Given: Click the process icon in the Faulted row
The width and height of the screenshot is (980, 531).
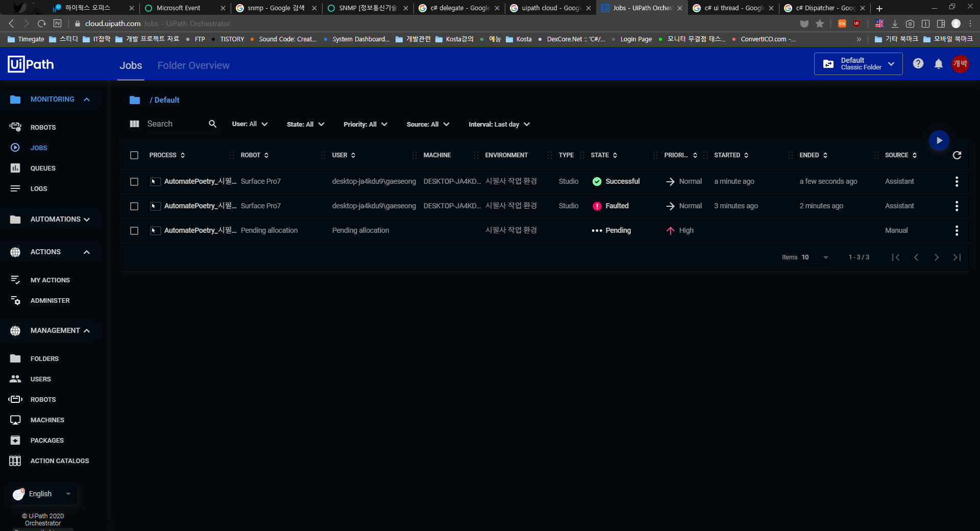Looking at the screenshot, I should click(155, 206).
